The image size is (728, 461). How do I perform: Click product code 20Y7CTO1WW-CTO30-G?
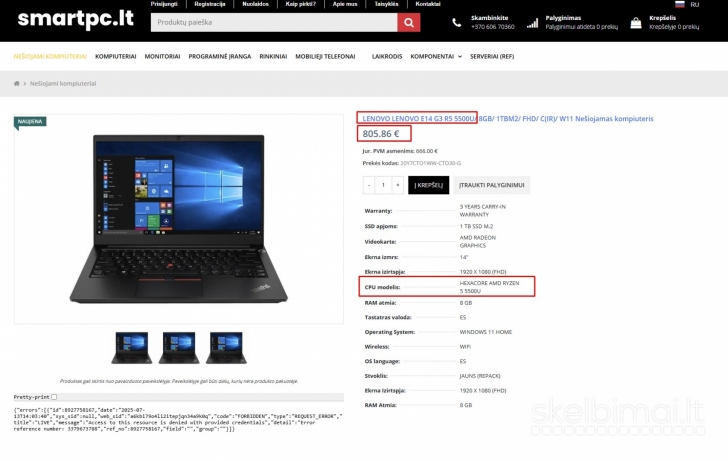pos(430,163)
